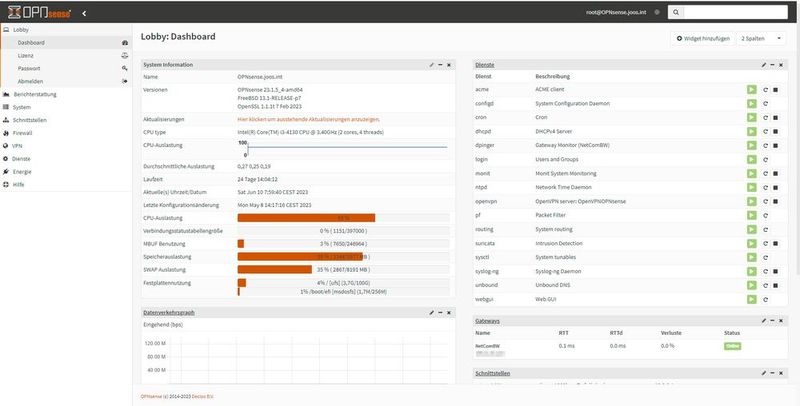Restart the pf Packet Filter
The image size is (800, 406).
[x=765, y=216]
